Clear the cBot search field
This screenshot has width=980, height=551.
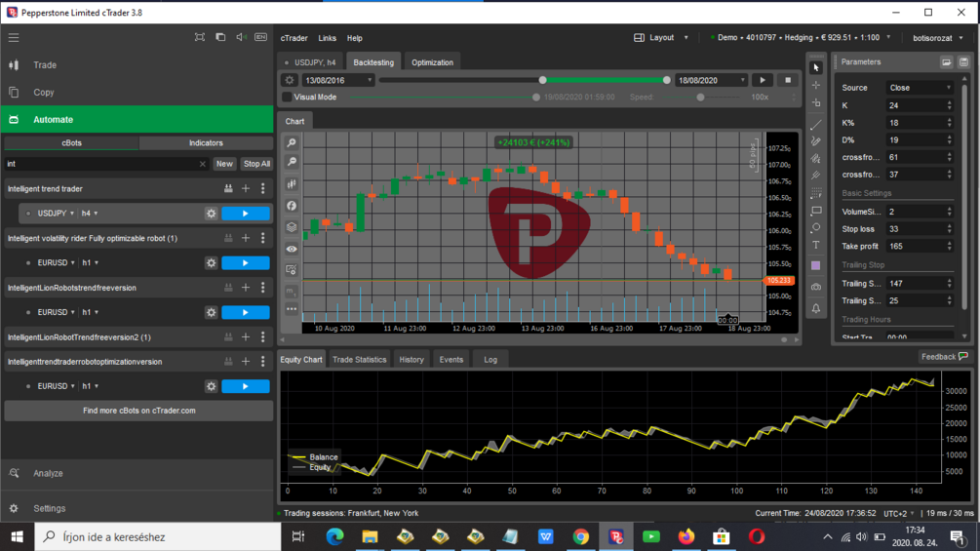pyautogui.click(x=203, y=164)
